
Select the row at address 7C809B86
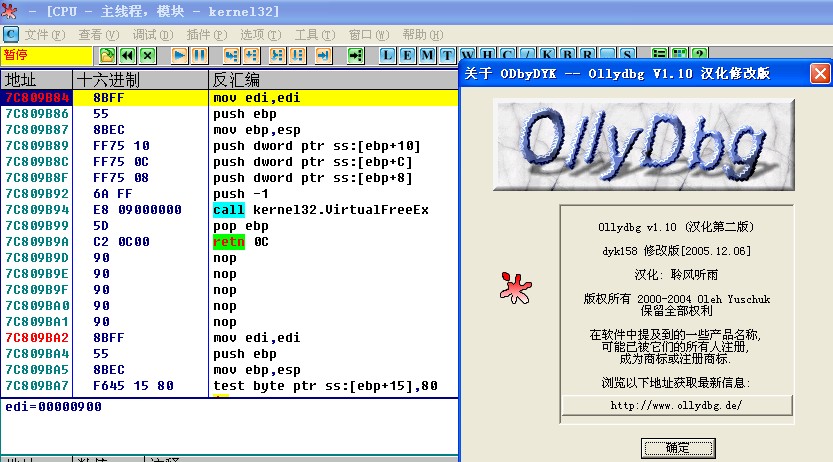click(x=230, y=114)
